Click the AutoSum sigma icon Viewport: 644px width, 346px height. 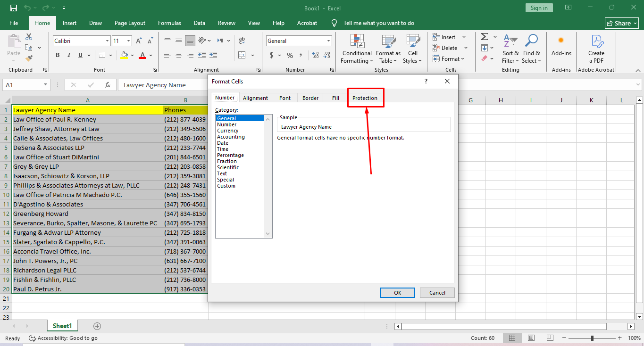(484, 37)
